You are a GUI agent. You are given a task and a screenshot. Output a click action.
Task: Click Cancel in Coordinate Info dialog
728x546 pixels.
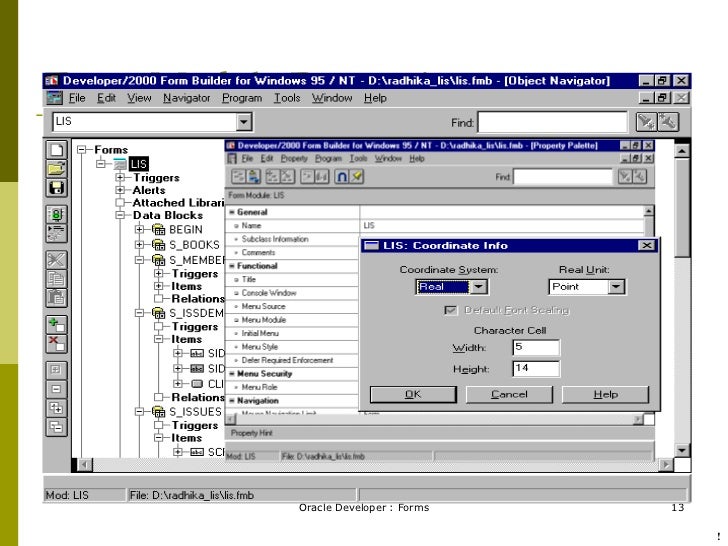point(509,394)
